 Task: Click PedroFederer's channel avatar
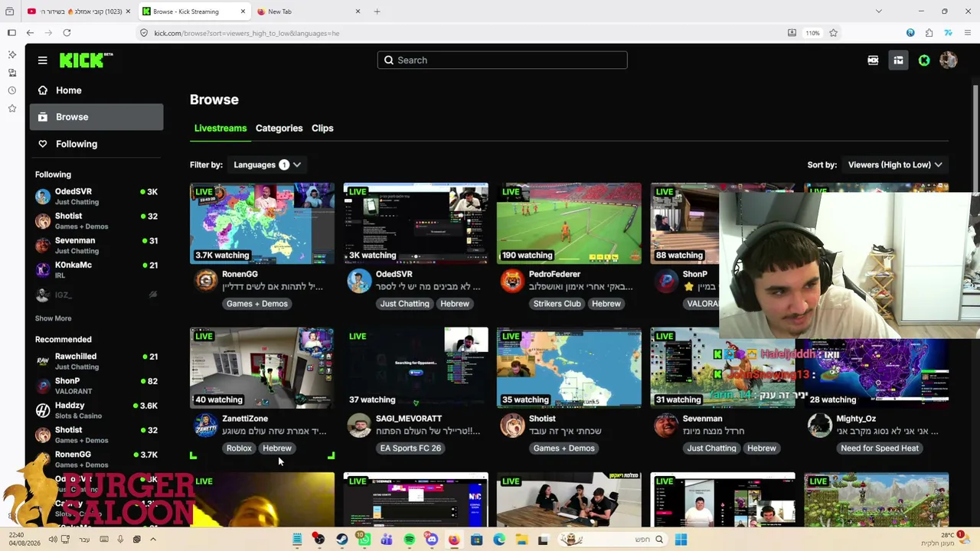512,281
